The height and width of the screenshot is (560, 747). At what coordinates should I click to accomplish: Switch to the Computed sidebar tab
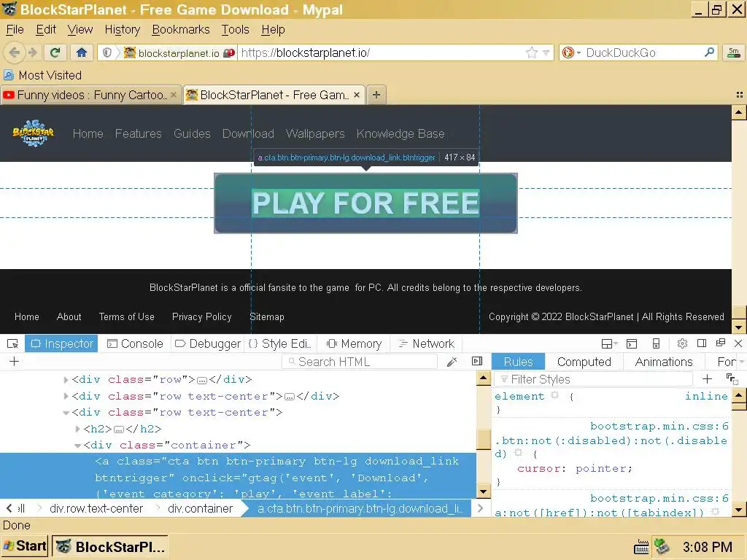point(584,362)
